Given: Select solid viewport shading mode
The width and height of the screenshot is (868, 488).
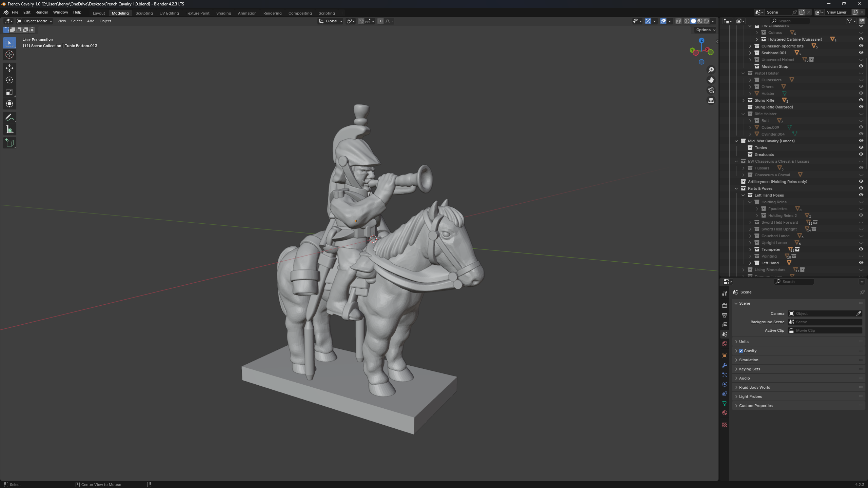Looking at the screenshot, I should click(x=693, y=21).
